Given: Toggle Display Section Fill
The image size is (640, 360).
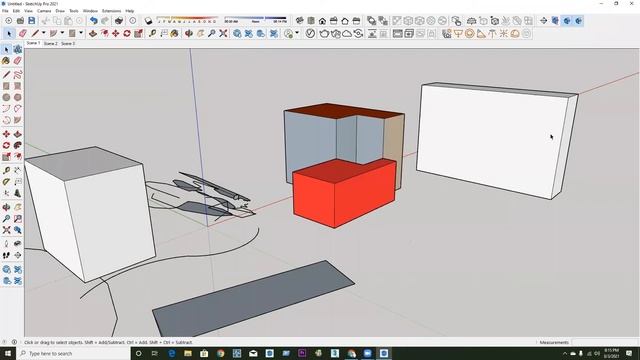Looking at the screenshot, I should coord(578,21).
